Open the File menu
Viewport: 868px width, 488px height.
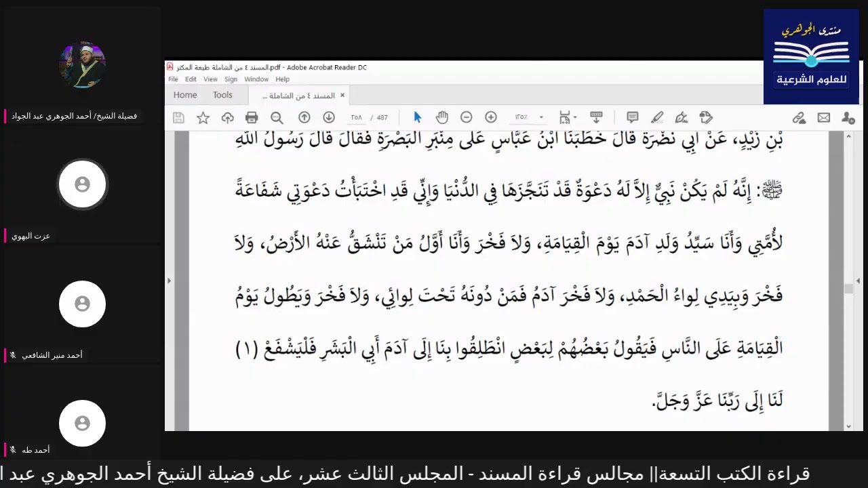[x=174, y=79]
